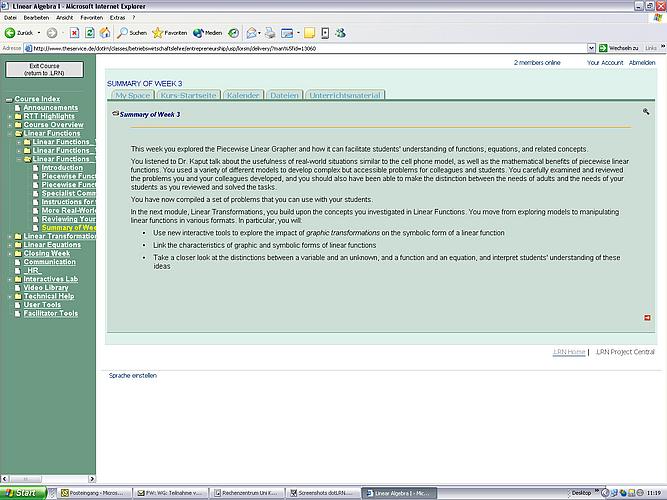Image resolution: width=667 pixels, height=500 pixels.
Task: Open User Tools tree item
Action: [42, 305]
